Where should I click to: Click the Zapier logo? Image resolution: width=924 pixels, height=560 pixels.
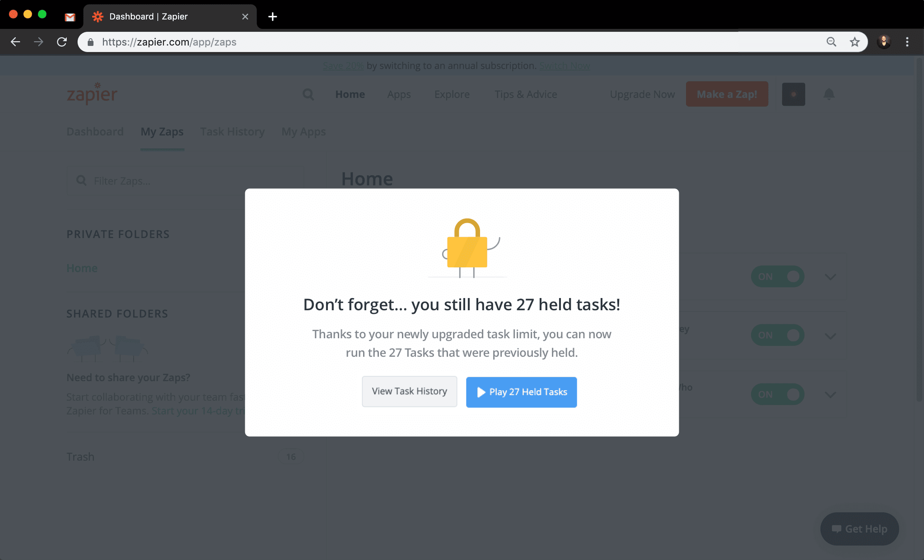click(92, 93)
